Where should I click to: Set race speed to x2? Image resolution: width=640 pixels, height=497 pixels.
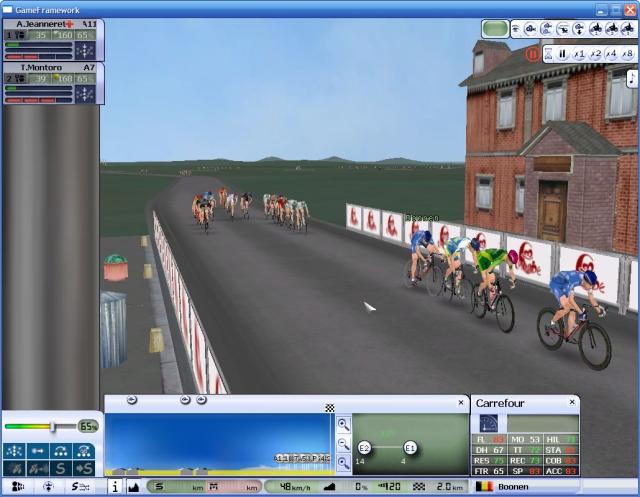tap(595, 54)
